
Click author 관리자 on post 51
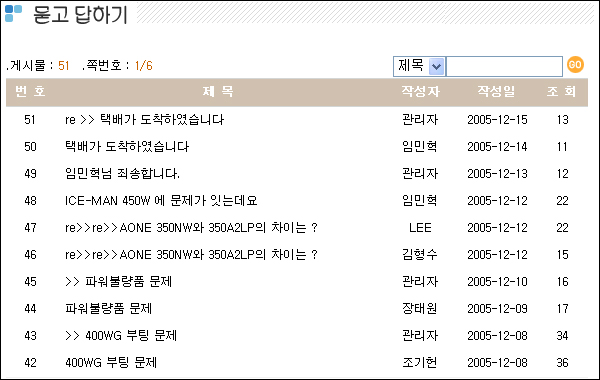click(x=420, y=119)
